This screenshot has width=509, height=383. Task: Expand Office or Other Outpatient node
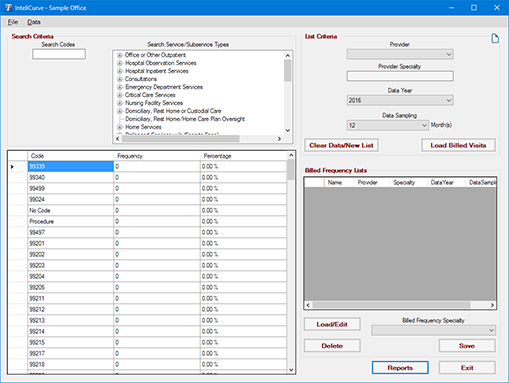120,55
